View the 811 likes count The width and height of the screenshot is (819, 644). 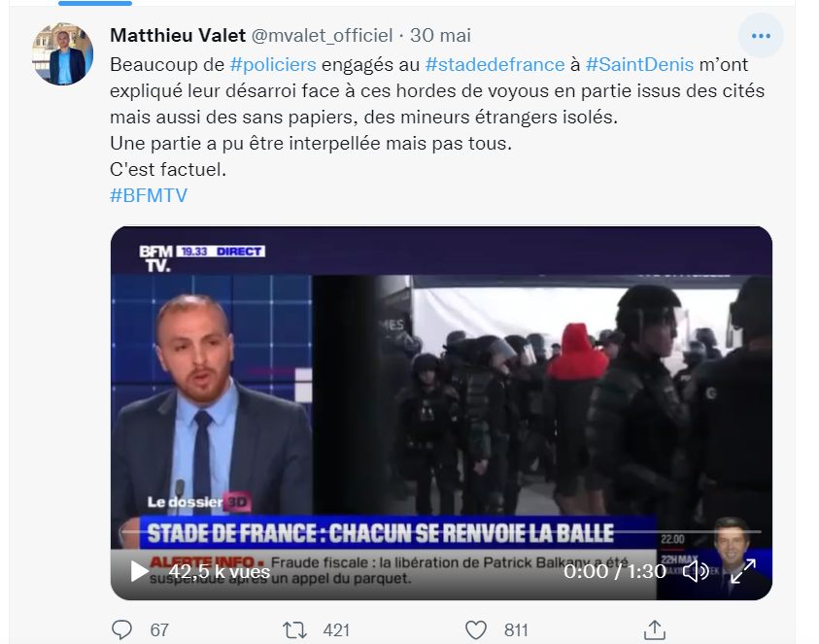click(x=516, y=629)
